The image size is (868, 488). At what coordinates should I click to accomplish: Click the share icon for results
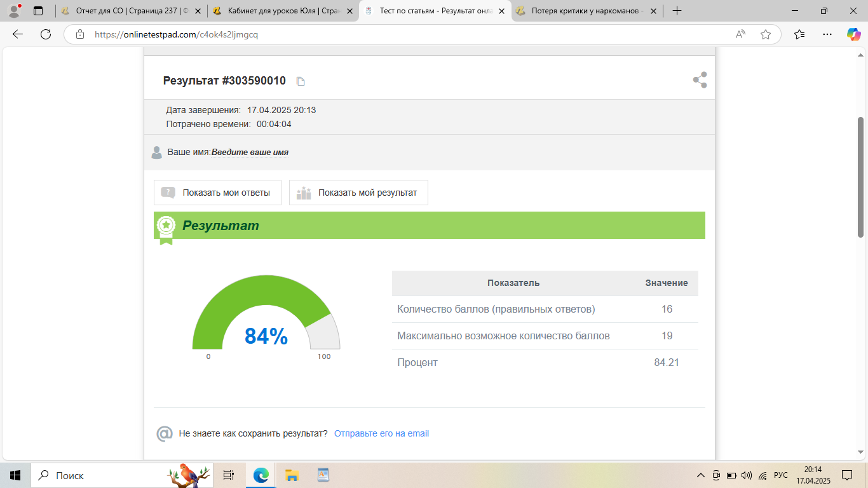pyautogui.click(x=700, y=80)
